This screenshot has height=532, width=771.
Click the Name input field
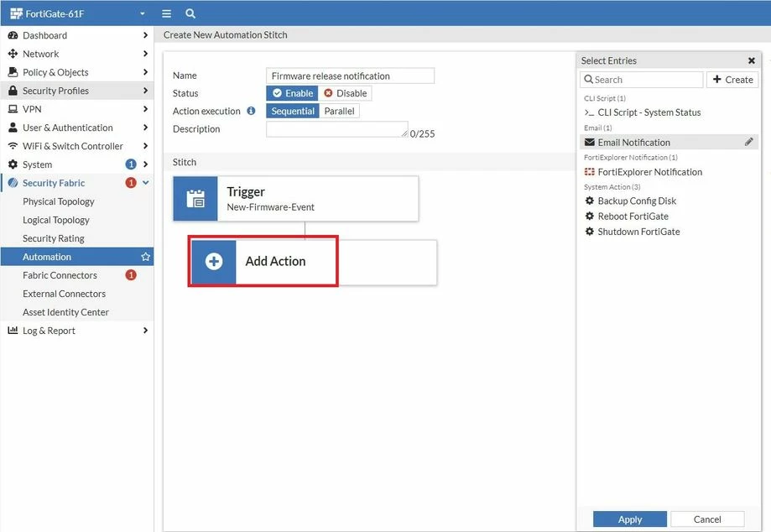point(350,76)
